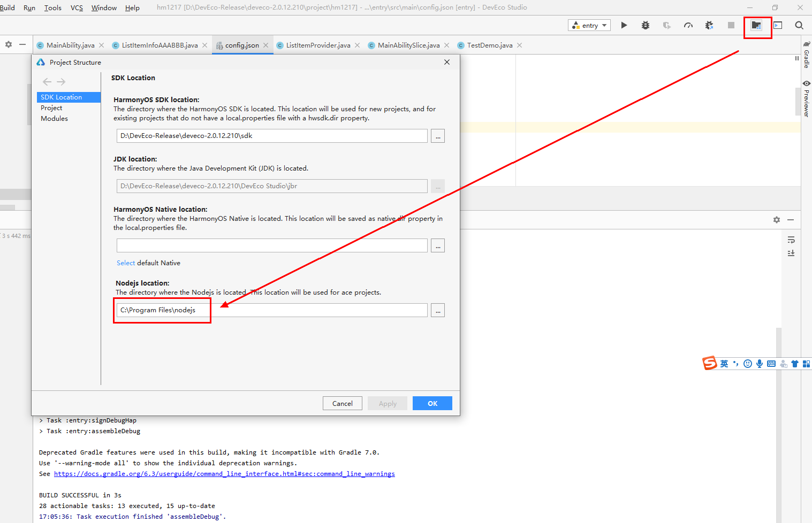Browse for HarmonyOS Native location
The height and width of the screenshot is (523, 812).
coord(438,245)
